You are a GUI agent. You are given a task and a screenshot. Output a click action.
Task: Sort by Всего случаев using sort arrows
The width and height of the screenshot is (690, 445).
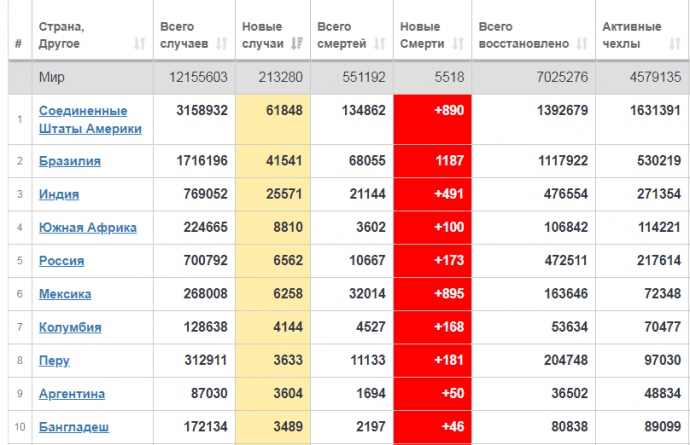tap(222, 44)
